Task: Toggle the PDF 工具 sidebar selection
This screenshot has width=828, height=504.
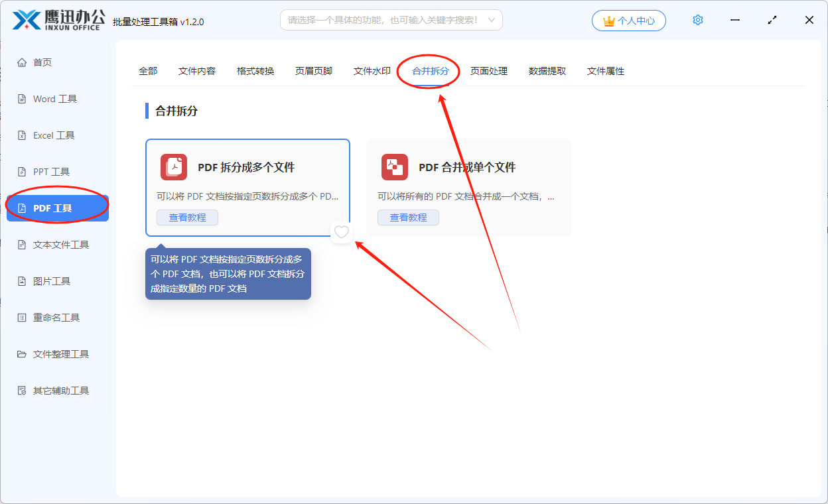Action: pyautogui.click(x=57, y=206)
